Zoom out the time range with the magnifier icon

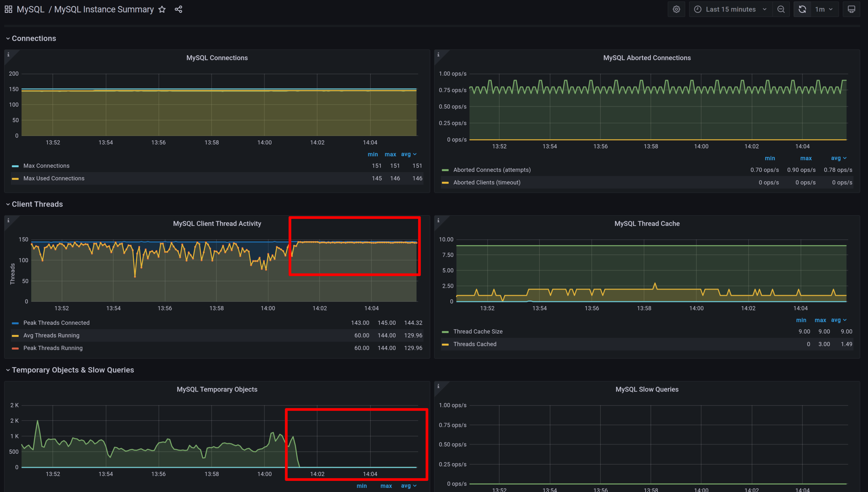(781, 9)
